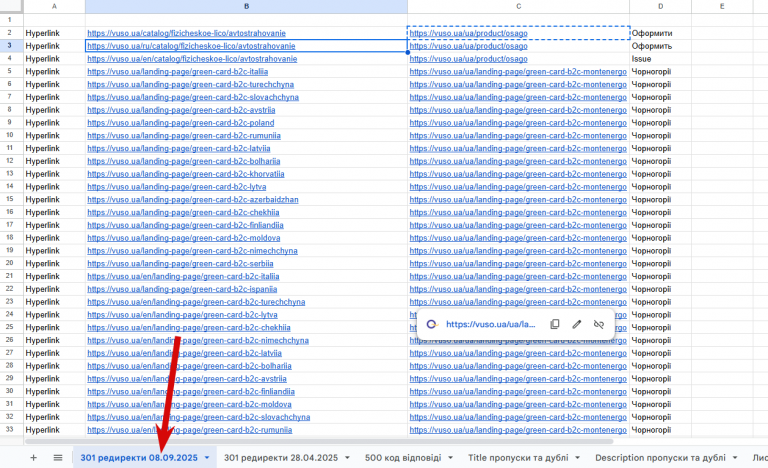Click the en green-card-b2c-slovachchyna link in row 32
The width and height of the screenshot is (768, 468).
(x=199, y=417)
